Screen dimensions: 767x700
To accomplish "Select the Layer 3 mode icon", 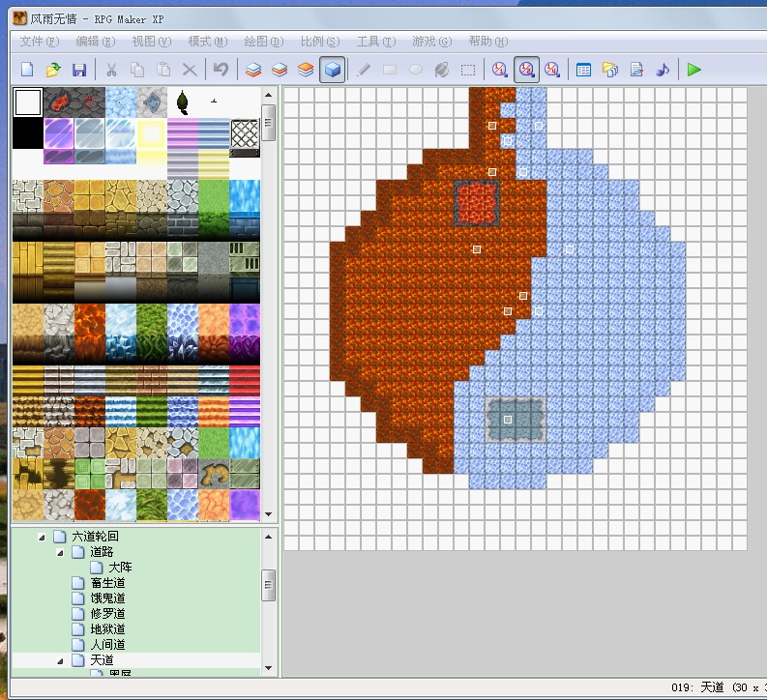I will pos(306,70).
